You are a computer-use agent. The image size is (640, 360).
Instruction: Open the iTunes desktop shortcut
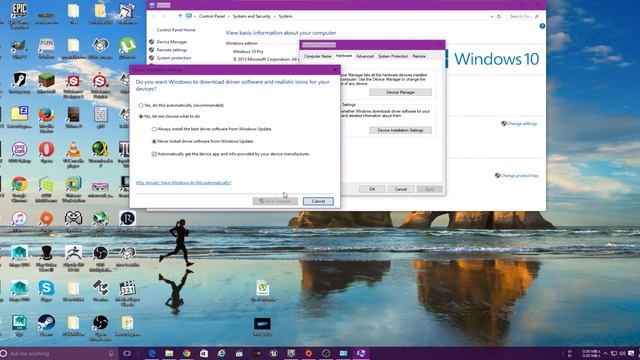[x=19, y=221]
